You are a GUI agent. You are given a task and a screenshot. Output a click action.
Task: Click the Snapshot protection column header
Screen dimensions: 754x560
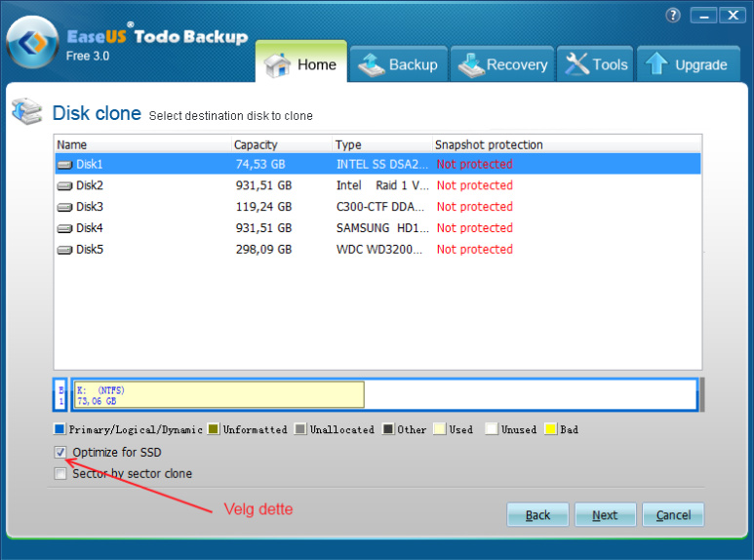pyautogui.click(x=567, y=144)
